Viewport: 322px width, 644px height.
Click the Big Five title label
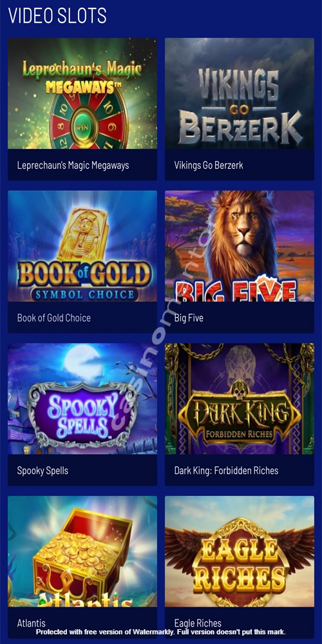189,318
